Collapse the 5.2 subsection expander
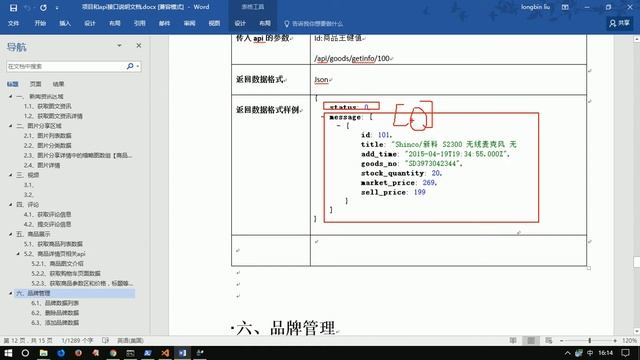 point(18,253)
